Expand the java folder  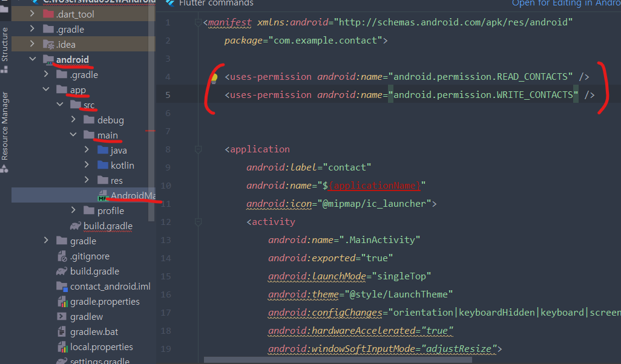(87, 149)
